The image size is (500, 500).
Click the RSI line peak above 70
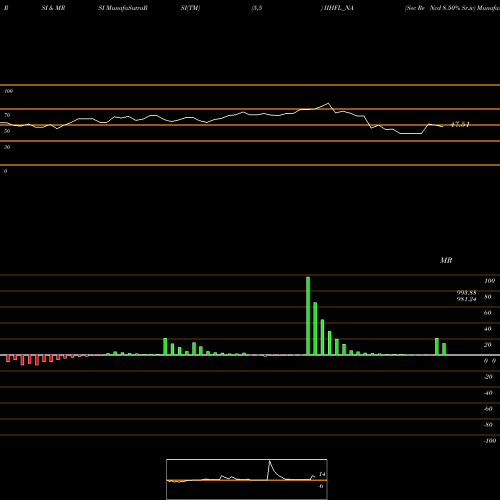(328, 103)
